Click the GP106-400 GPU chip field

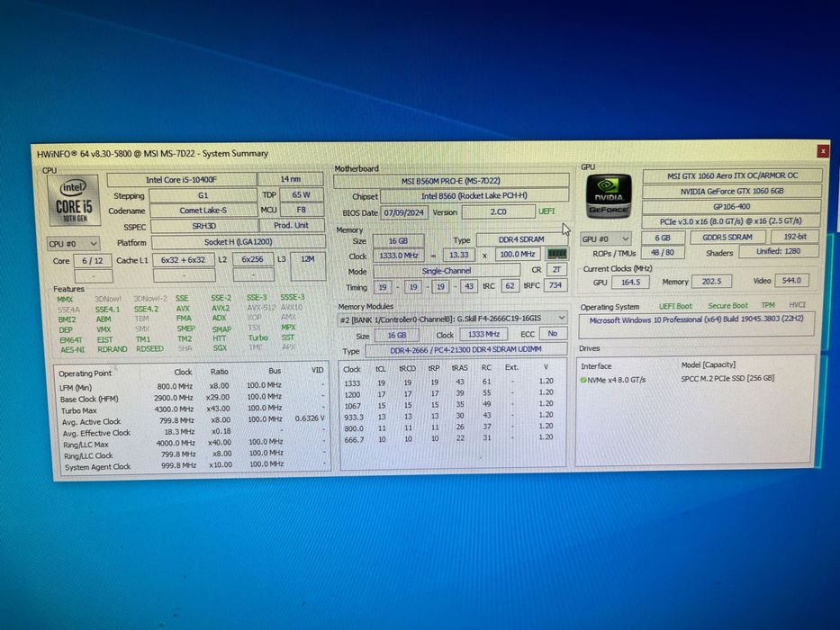coord(732,206)
